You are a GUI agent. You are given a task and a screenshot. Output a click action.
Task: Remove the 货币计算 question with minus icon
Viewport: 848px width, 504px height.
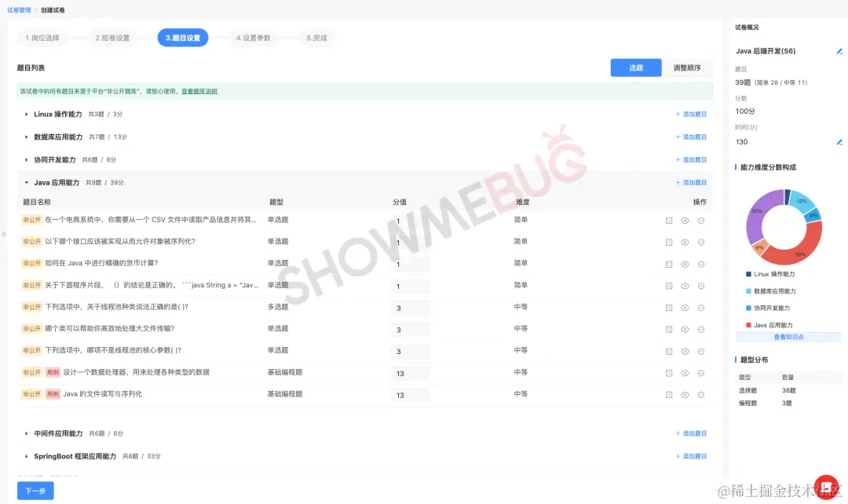[x=701, y=265]
